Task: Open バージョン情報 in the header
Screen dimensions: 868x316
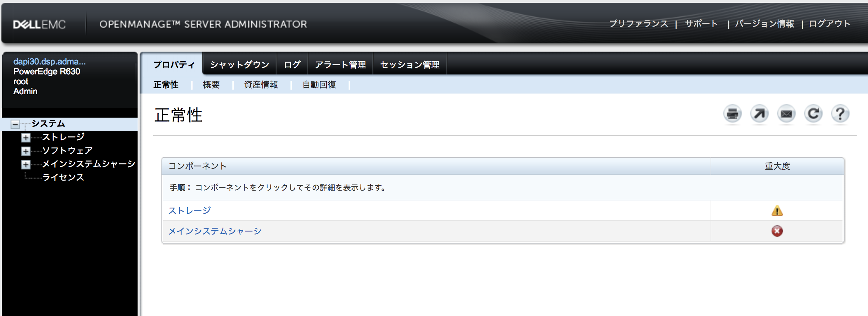Action: pyautogui.click(x=764, y=24)
